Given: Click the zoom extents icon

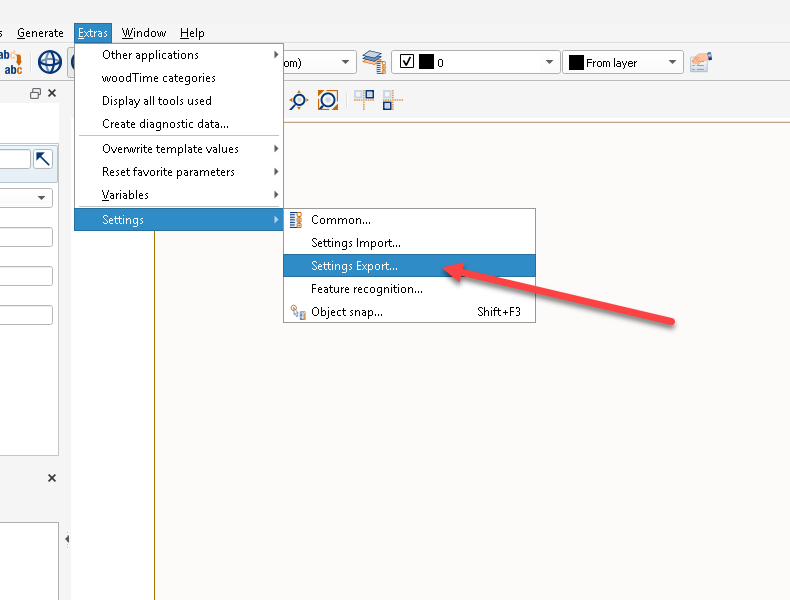Looking at the screenshot, I should pyautogui.click(x=328, y=100).
